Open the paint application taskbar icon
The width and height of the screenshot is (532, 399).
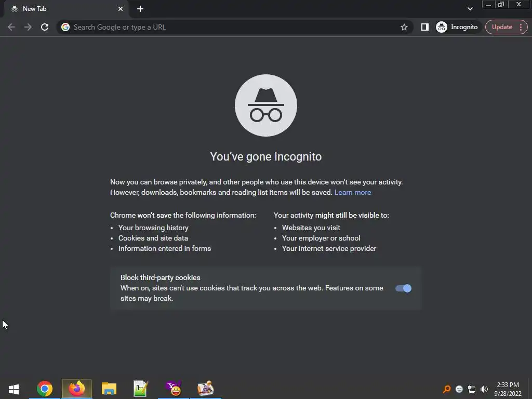[x=206, y=389]
